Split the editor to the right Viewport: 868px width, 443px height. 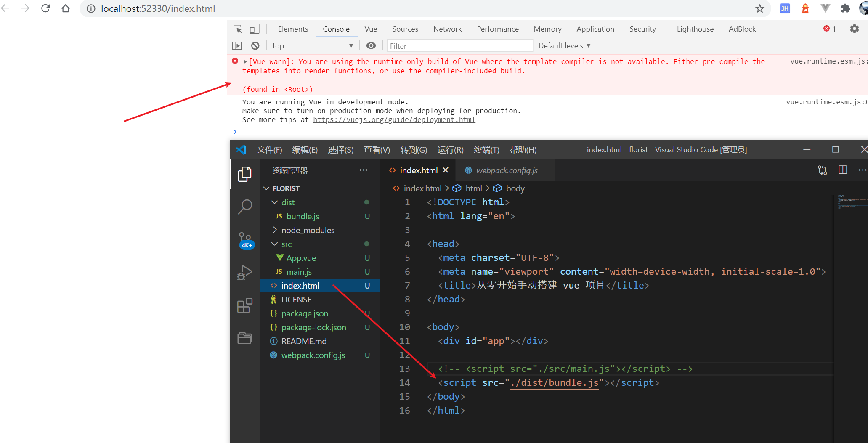click(843, 170)
